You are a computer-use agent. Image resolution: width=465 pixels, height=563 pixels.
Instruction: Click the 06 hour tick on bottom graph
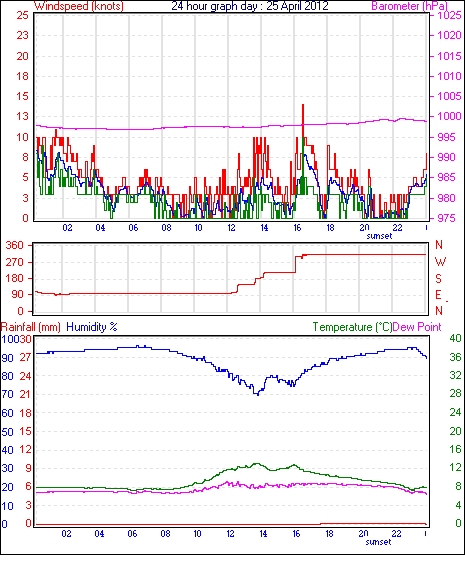132,534
